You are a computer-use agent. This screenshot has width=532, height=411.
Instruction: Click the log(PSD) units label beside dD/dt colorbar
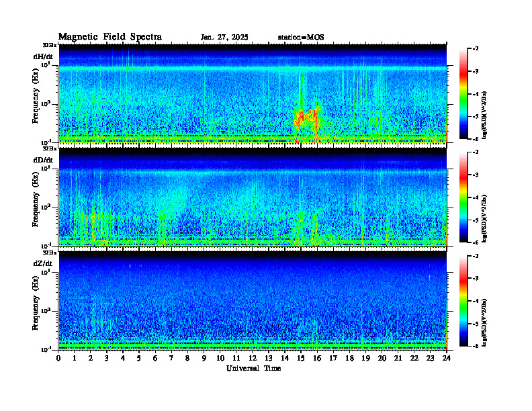coord(484,218)
